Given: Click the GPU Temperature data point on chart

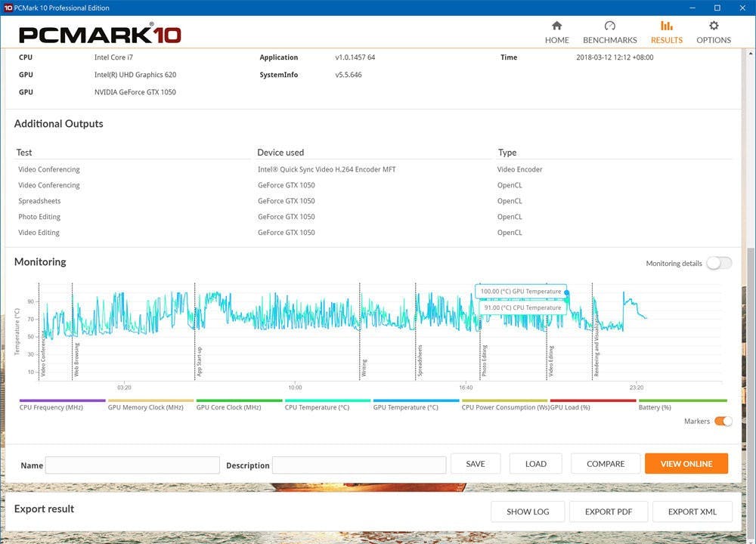Looking at the screenshot, I should (x=566, y=292).
